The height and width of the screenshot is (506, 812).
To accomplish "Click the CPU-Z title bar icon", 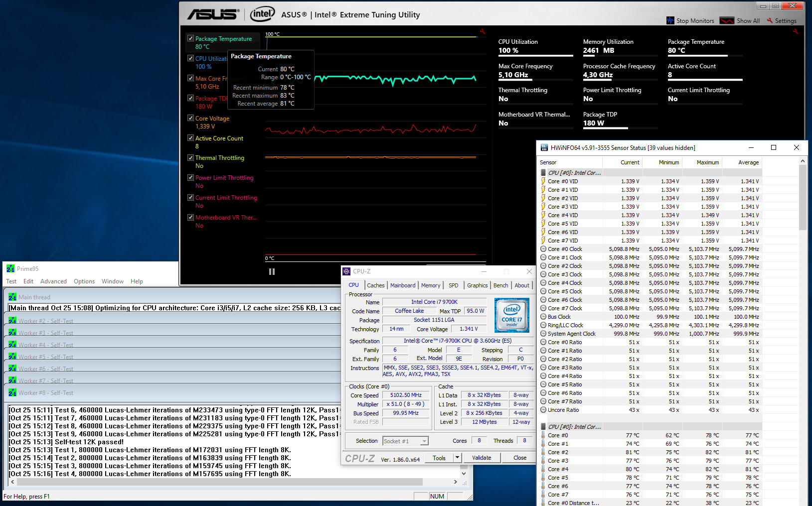I will tap(346, 271).
